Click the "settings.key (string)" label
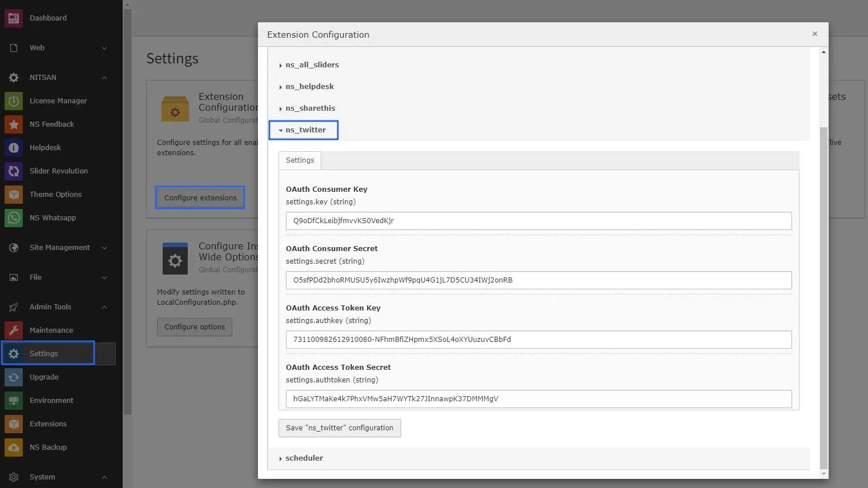This screenshot has height=488, width=868. 321,202
